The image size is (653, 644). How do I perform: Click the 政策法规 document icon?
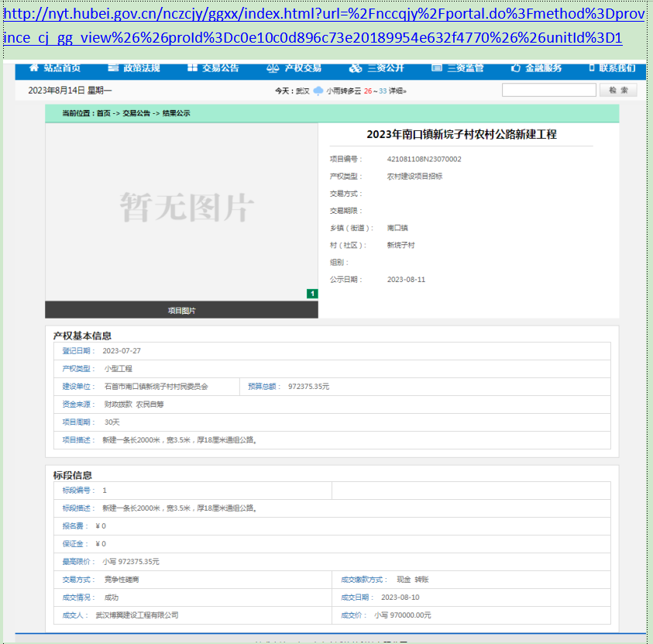pos(113,69)
